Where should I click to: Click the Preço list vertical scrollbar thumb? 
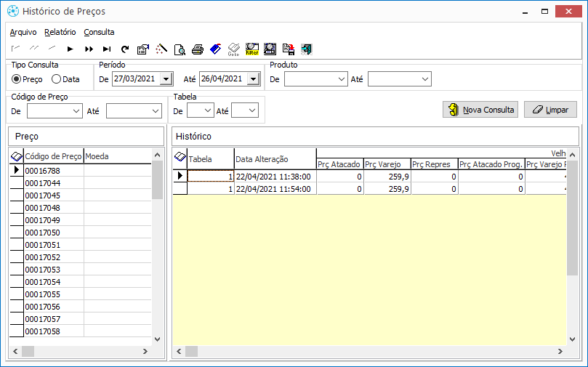158,180
